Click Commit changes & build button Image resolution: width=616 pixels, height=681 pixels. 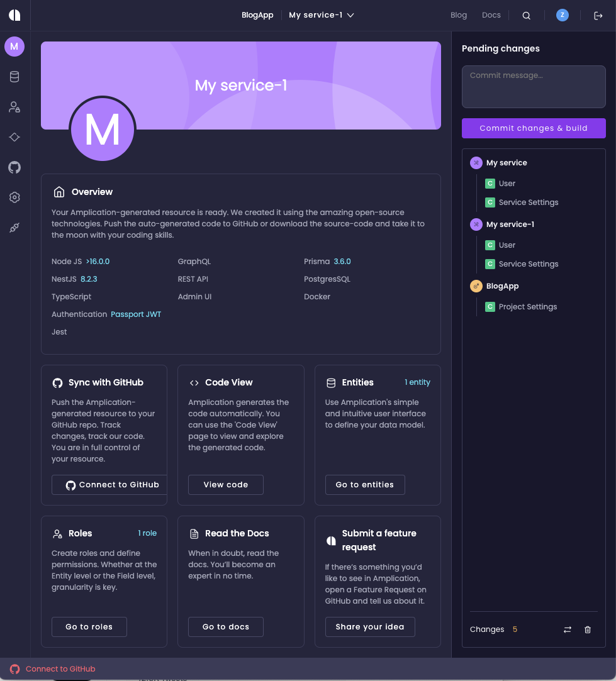(534, 128)
